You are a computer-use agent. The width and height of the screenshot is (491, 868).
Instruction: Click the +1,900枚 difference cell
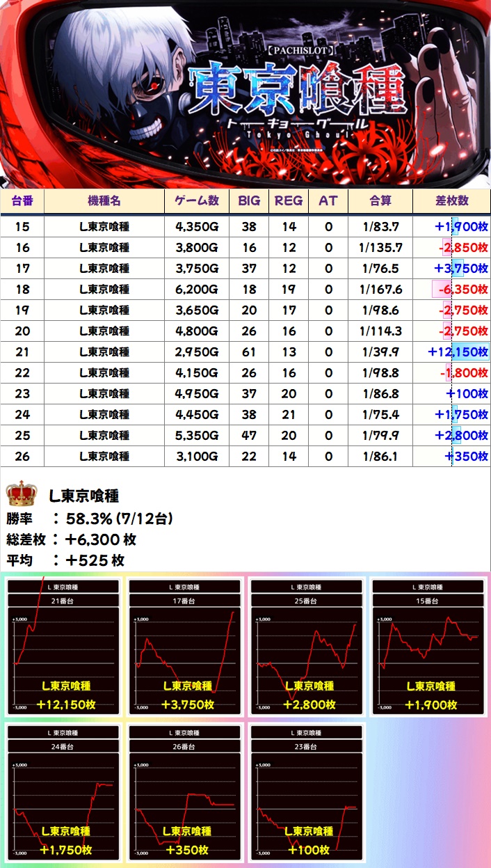pos(452,227)
